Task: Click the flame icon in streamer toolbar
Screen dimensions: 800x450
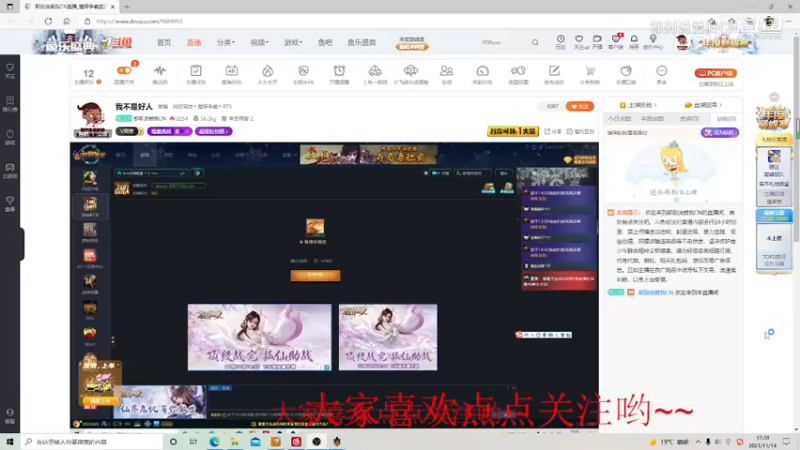Action: 267,70
